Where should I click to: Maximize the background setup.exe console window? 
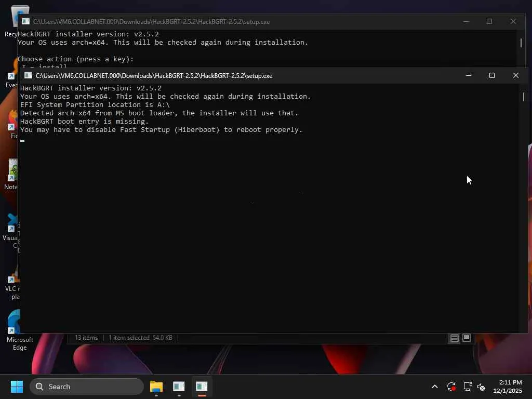(x=489, y=21)
